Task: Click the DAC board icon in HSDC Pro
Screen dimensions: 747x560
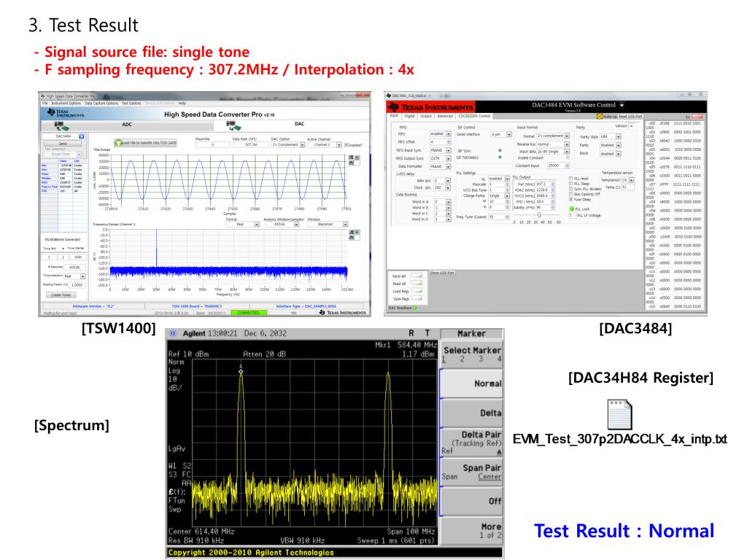Action: pos(233,126)
